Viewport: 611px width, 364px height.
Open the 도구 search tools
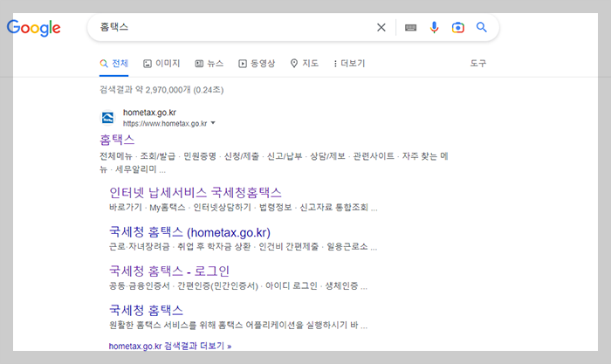477,63
